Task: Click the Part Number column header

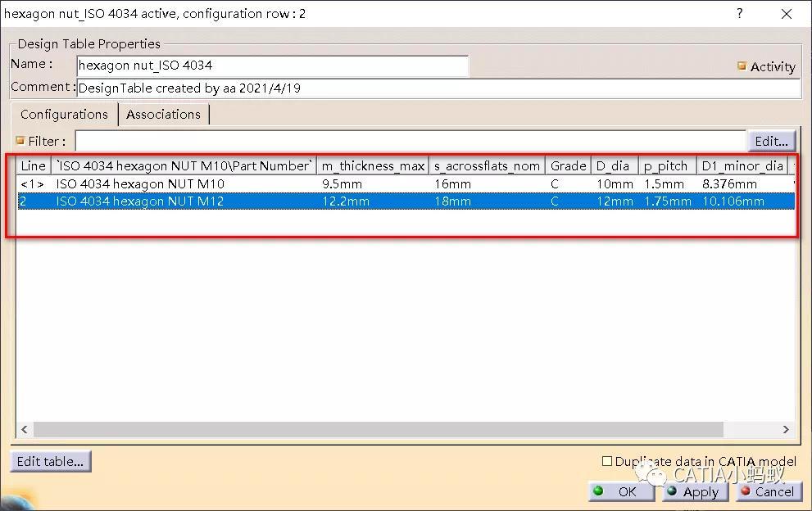Action: point(184,165)
